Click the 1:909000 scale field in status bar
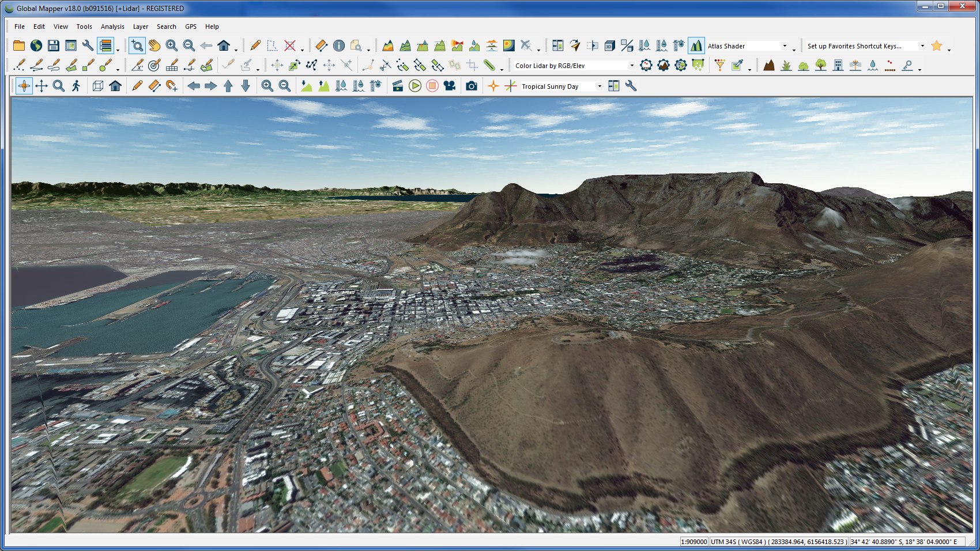This screenshot has width=980, height=551. [693, 542]
